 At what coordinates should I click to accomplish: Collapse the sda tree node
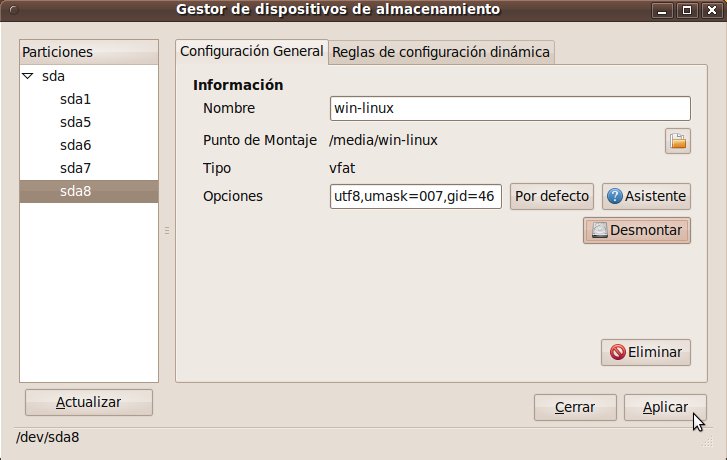point(28,76)
